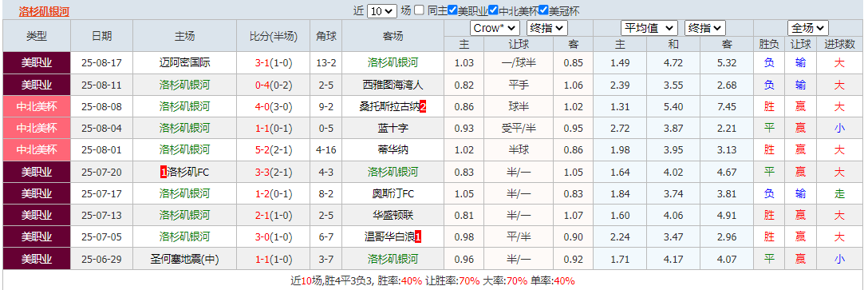The image size is (868, 290).
Task: Click the 球半 handicap for 桑托斯拉古纳 match
Action: tap(519, 106)
